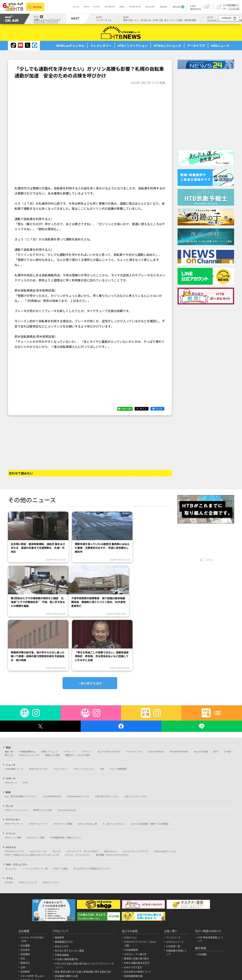Open the Hokkaido NEWS 24 sidebar banner
The height and width of the screenshot is (980, 242).
[205, 64]
